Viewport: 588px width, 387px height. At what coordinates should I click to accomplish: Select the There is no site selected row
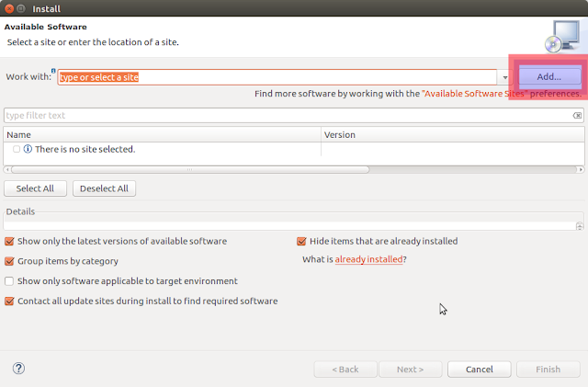[x=294, y=149]
